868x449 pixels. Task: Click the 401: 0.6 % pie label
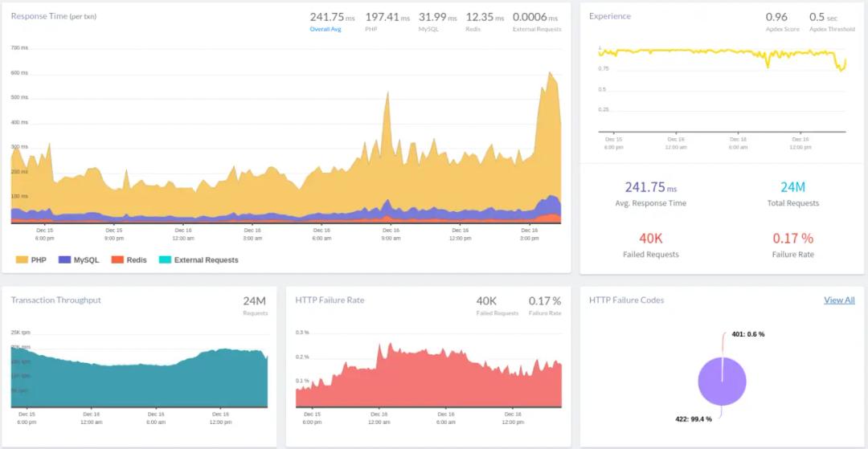pyautogui.click(x=747, y=334)
